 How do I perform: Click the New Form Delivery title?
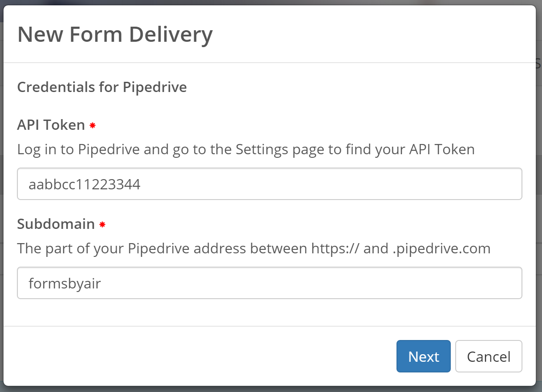(x=115, y=35)
